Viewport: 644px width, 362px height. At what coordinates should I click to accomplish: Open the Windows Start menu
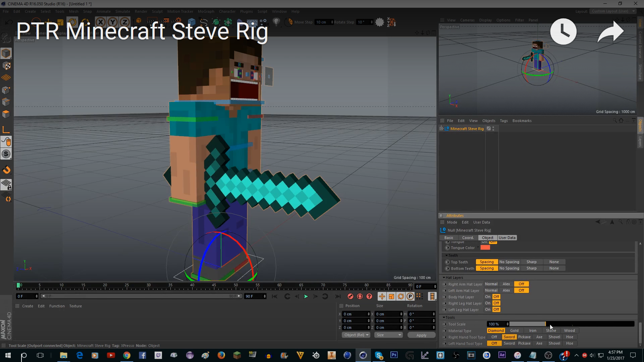click(x=8, y=355)
